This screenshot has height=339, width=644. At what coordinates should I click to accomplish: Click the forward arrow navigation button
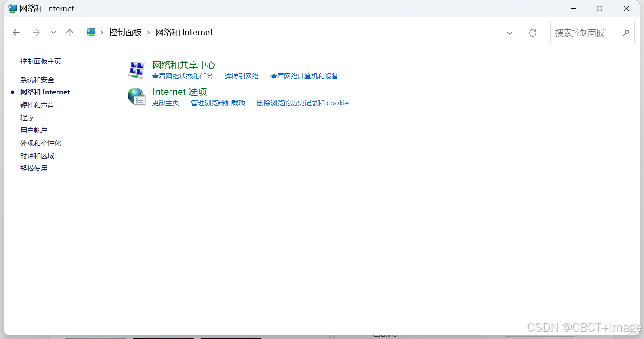[x=36, y=33]
